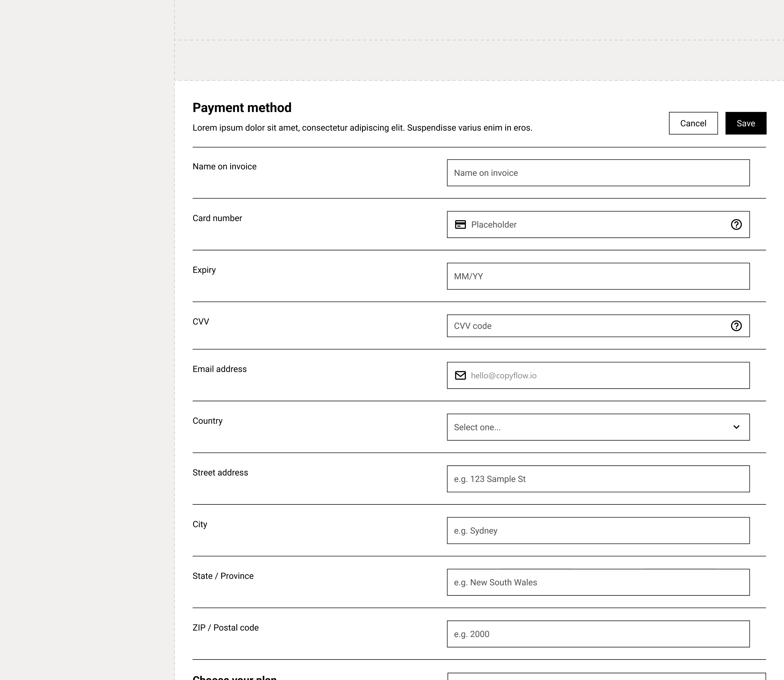Focus the City input 'e.g. Sydney'

(598, 530)
